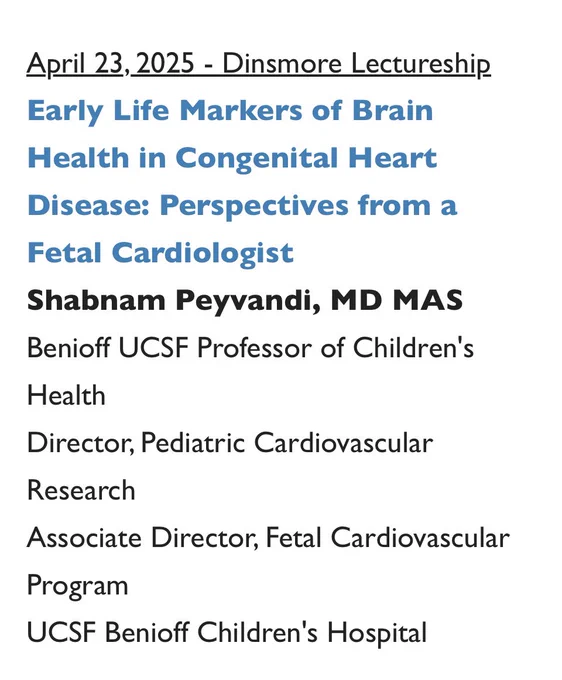This screenshot has width=562, height=680.
Task: Click the word 'Brain' in the blue title
Action: (x=392, y=111)
